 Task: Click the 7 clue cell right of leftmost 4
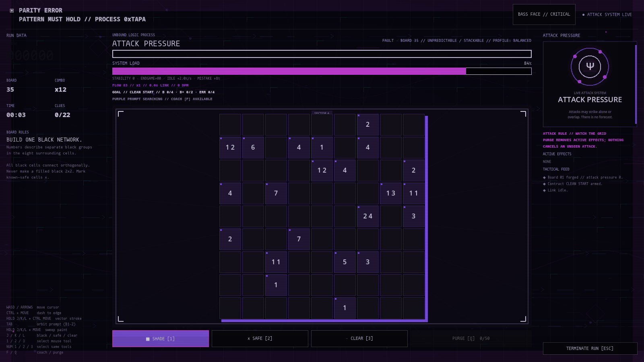click(276, 193)
